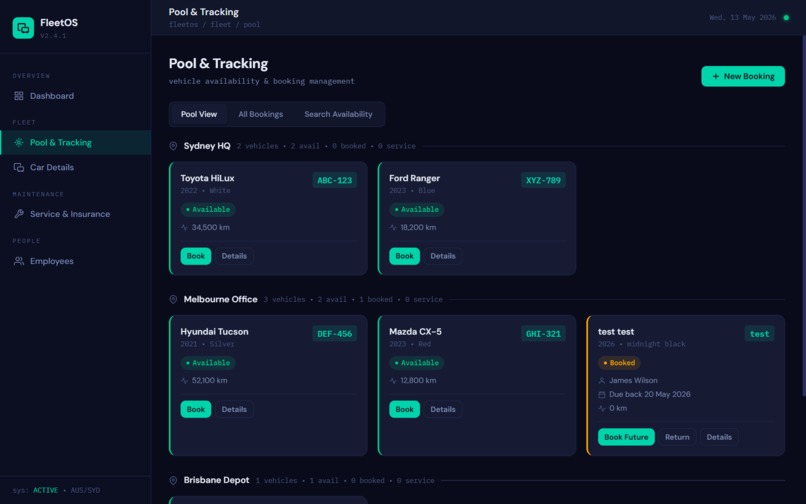Click the page vertical scrollbar
806x504 pixels.
coord(803,216)
